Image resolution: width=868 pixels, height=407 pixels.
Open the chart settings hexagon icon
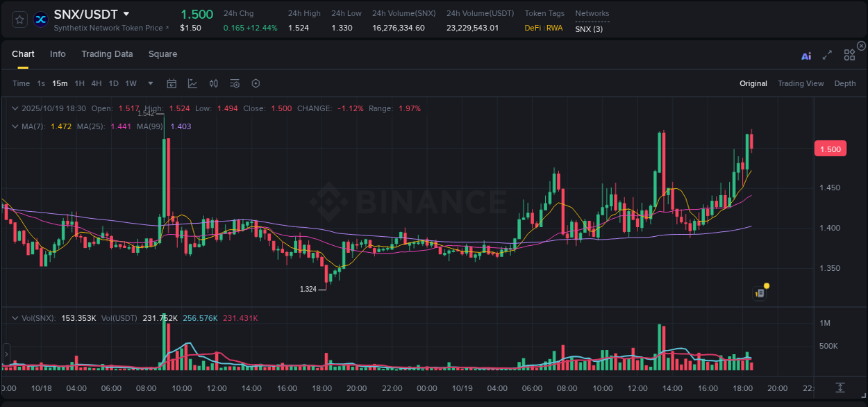click(x=256, y=83)
